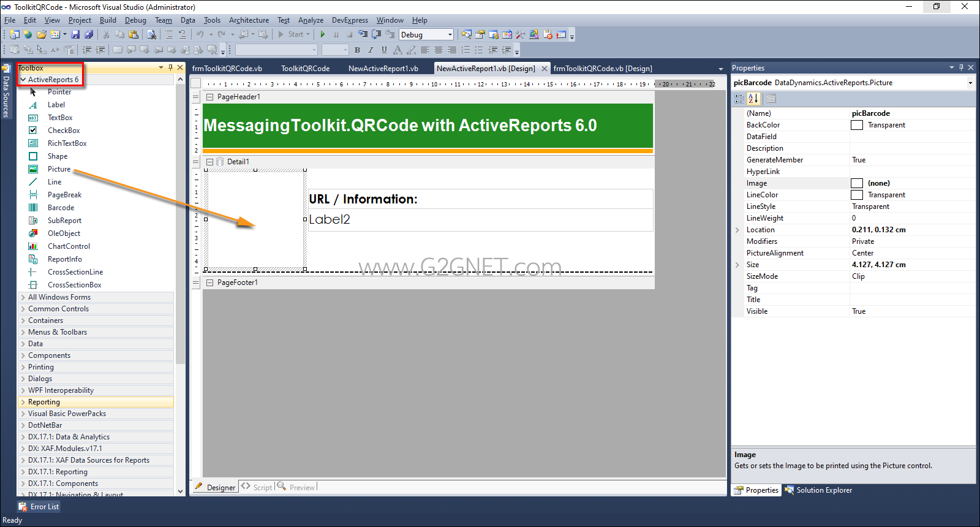Click the BackColor Transparent swatch
980x527 pixels.
[857, 125]
